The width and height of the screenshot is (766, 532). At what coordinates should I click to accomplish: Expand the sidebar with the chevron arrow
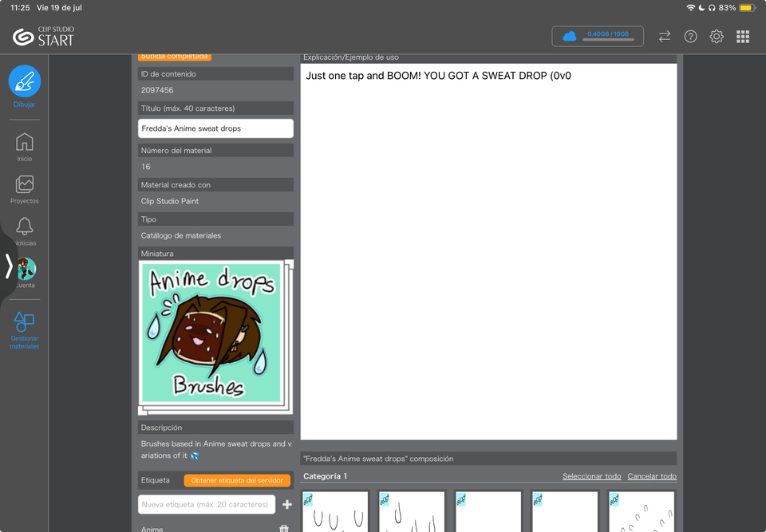(8, 266)
